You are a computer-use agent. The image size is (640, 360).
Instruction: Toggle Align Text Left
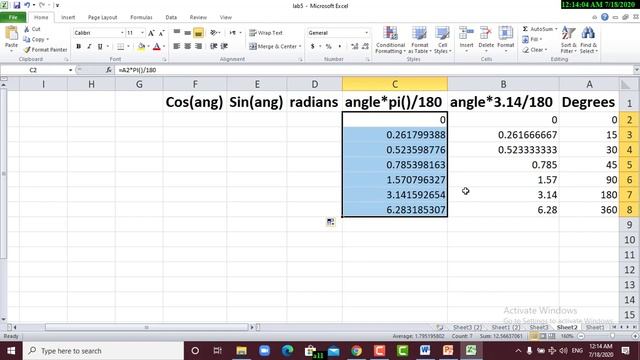pos(177,46)
